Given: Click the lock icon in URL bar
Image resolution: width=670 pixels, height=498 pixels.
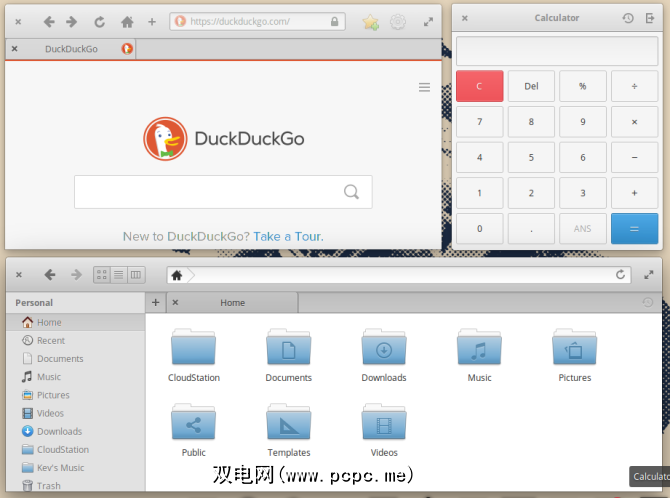Looking at the screenshot, I should [x=334, y=22].
